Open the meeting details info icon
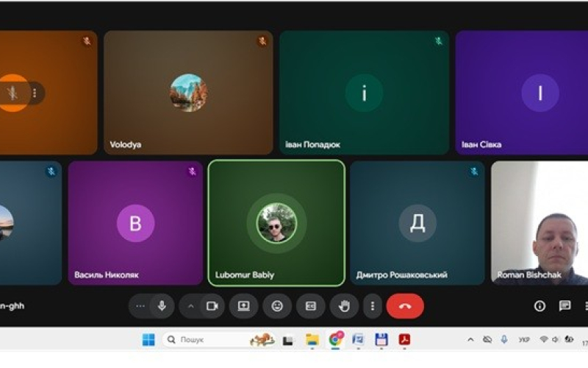Viewport: 588px width, 368px height. point(539,306)
